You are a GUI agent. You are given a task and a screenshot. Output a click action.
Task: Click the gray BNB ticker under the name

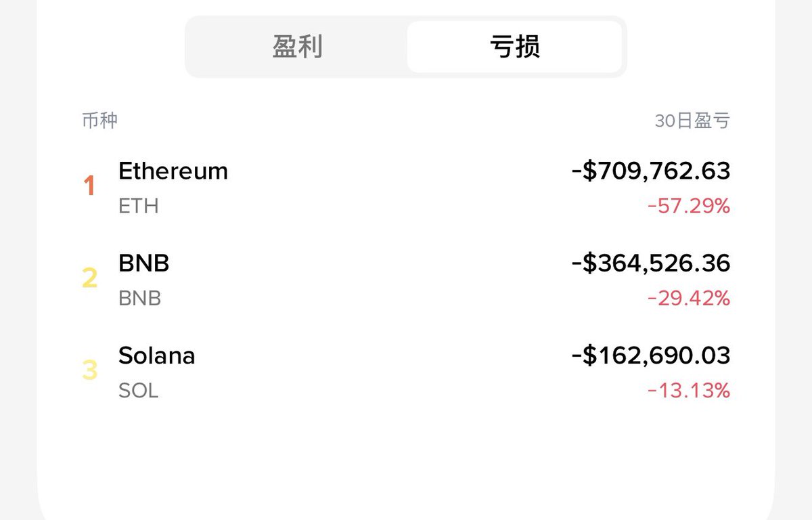(x=140, y=298)
